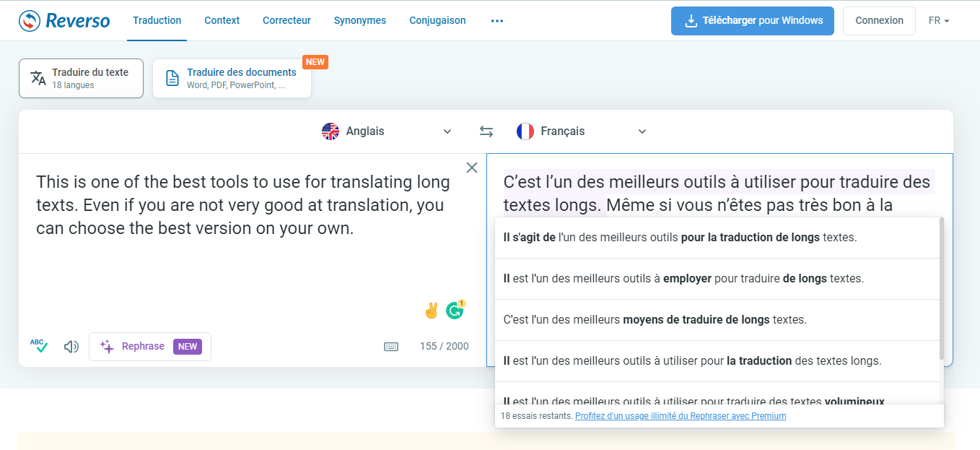This screenshot has height=450, width=980.
Task: Click the green Grammarly icon
Action: coord(455,311)
